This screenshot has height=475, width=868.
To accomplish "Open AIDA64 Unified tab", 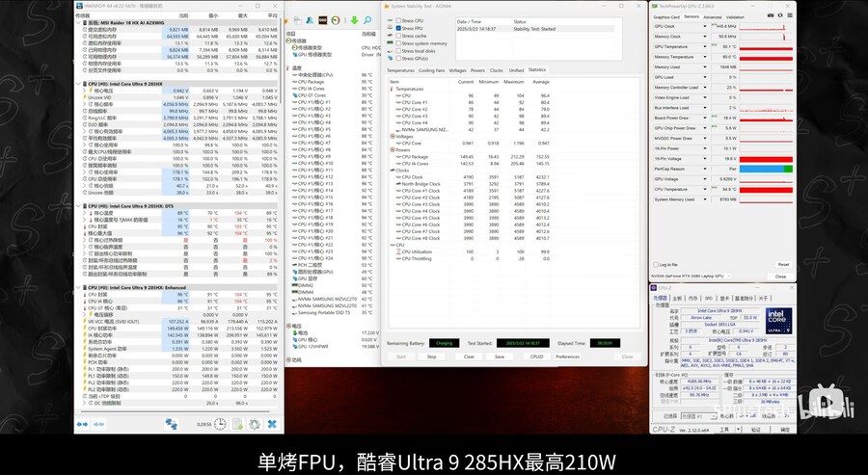I will click(x=516, y=70).
